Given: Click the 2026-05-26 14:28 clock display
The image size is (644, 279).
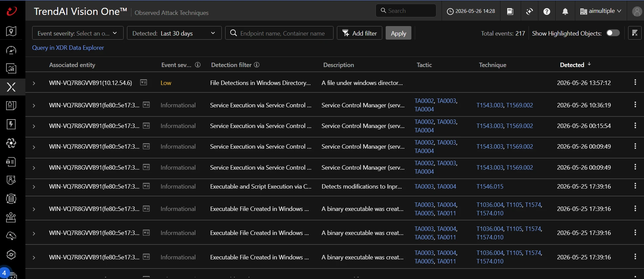Looking at the screenshot, I should [471, 11].
